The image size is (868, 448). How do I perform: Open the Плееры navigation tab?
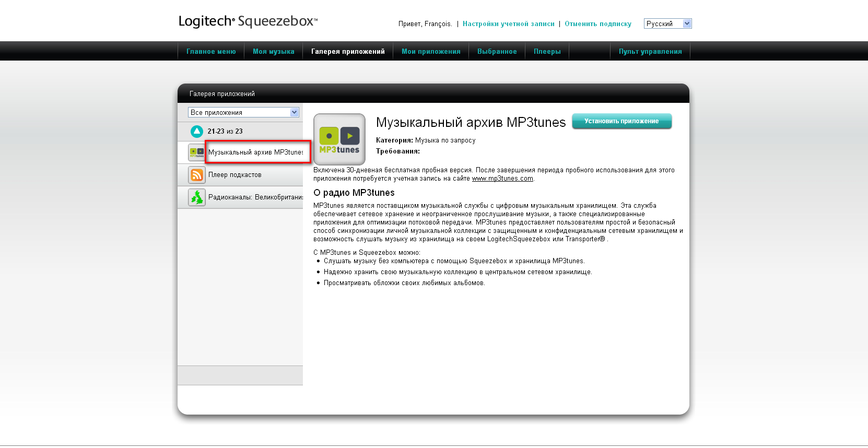point(547,52)
